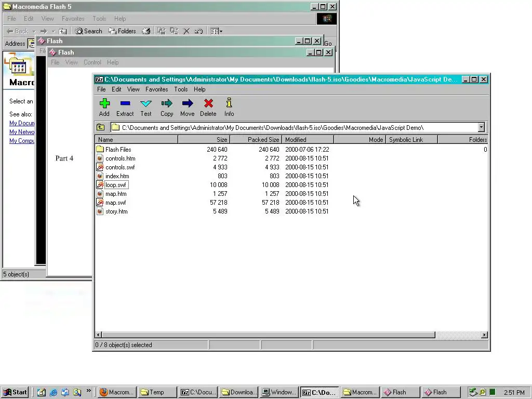Click the Move toolbar icon
The image size is (532, 399).
pos(187,107)
